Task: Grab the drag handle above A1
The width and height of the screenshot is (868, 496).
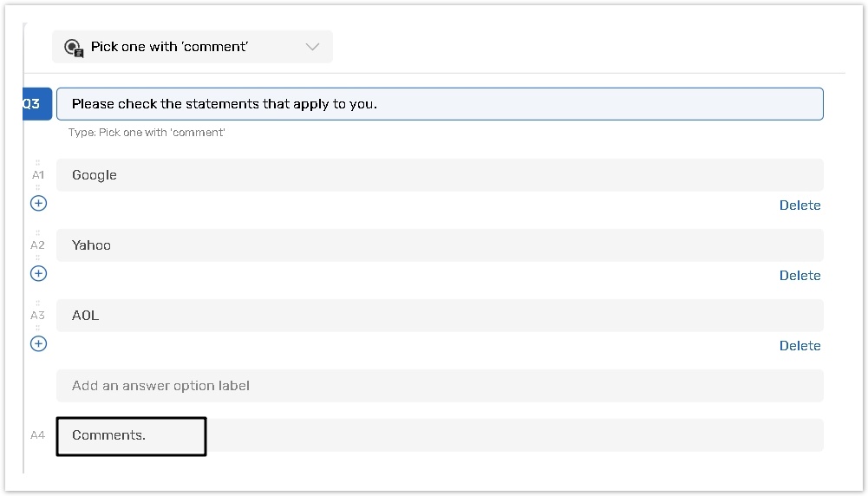Action: [x=38, y=162]
